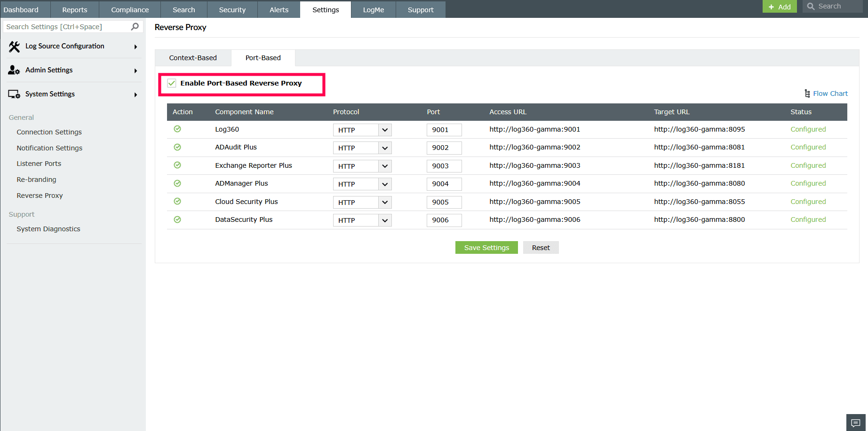Click the Log Source Configuration tools icon

tap(14, 47)
